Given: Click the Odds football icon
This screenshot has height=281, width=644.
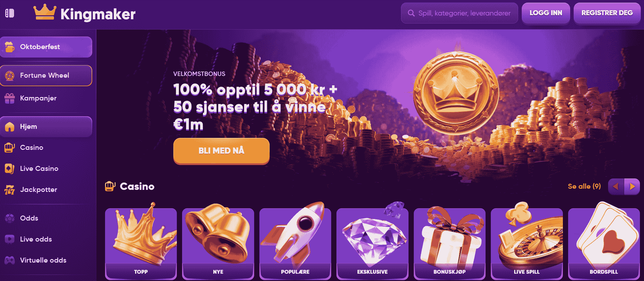Looking at the screenshot, I should [x=10, y=218].
